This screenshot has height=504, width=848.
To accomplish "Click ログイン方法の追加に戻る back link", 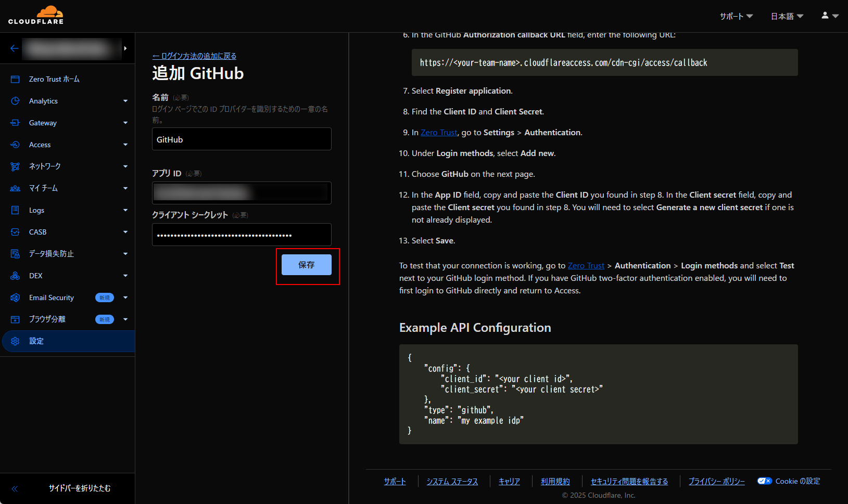I will (x=194, y=56).
